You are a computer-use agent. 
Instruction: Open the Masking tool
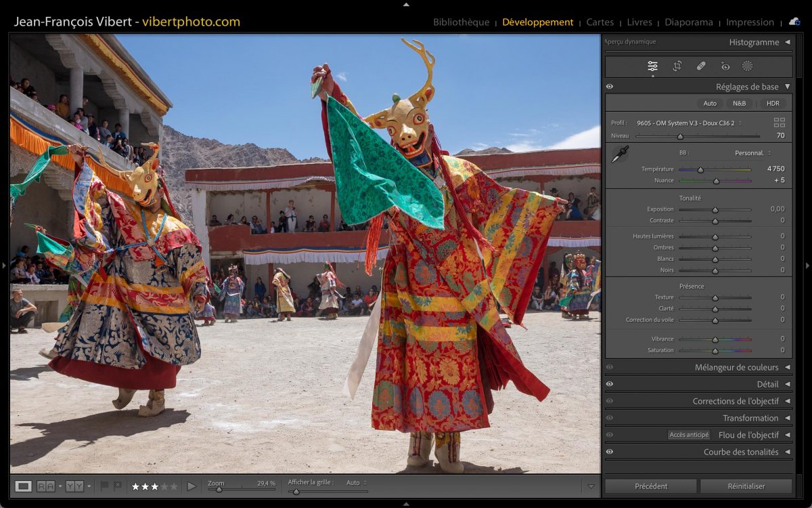(748, 66)
